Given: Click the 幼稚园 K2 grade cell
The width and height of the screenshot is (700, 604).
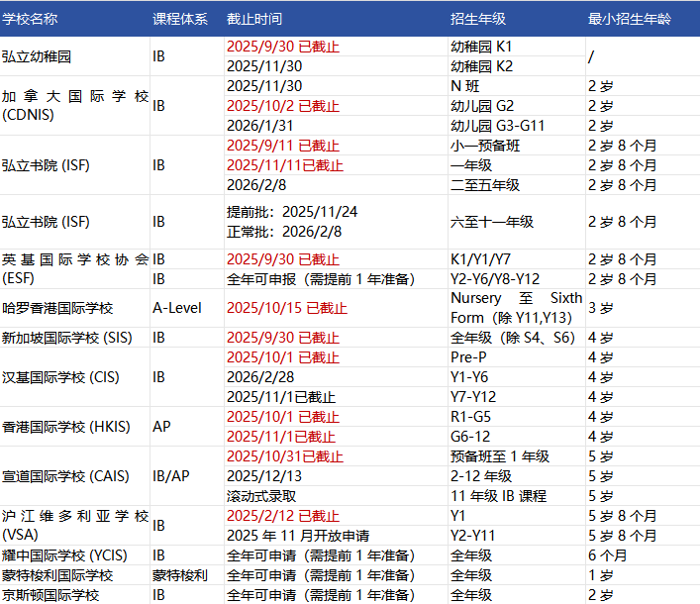Looking at the screenshot, I should point(517,66).
